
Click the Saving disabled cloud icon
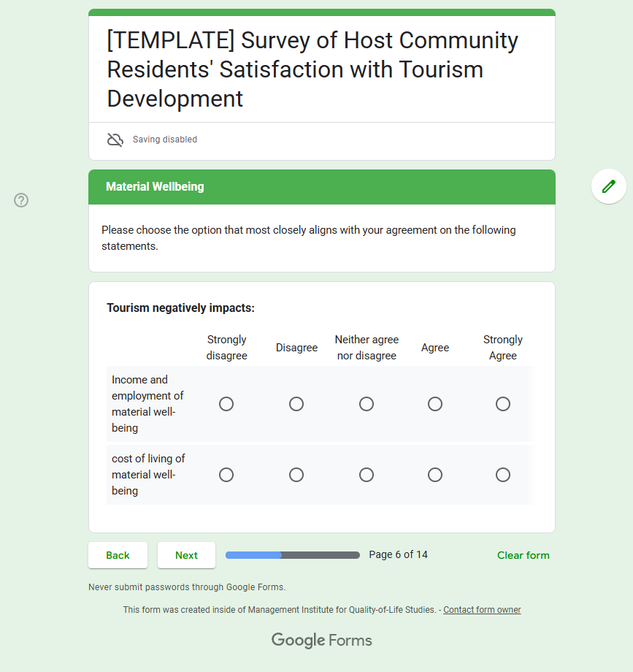(115, 140)
